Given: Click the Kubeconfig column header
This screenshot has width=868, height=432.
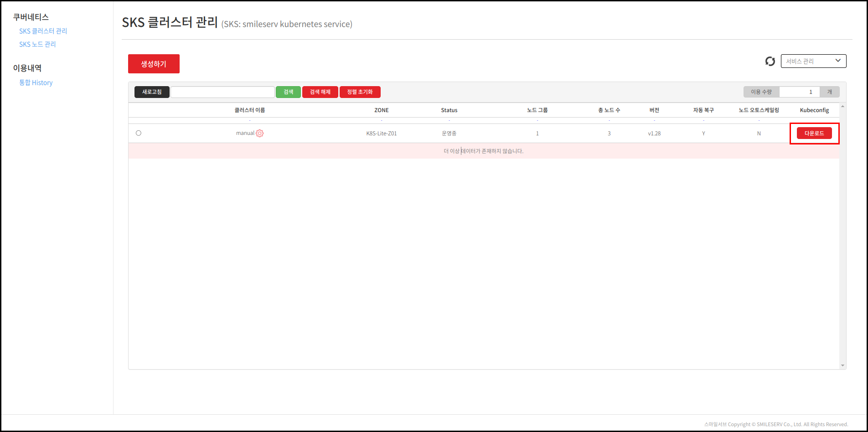Looking at the screenshot, I should tap(814, 110).
